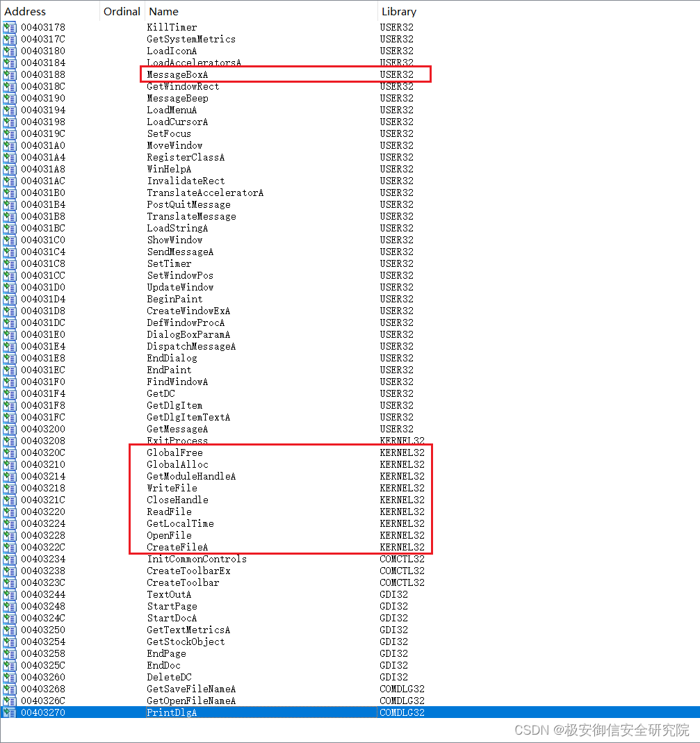700x743 pixels.
Task: Click the import icon beside address 004031B4
Action: tap(10, 205)
